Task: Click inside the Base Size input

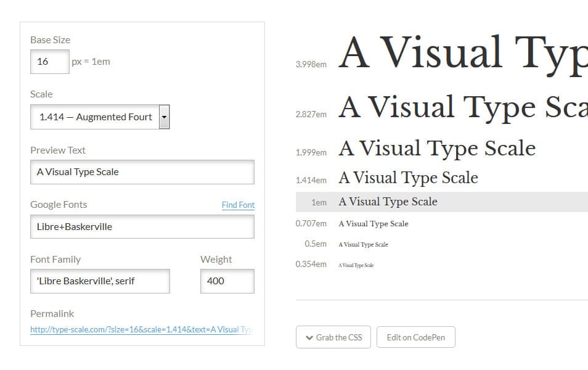Action: (49, 61)
